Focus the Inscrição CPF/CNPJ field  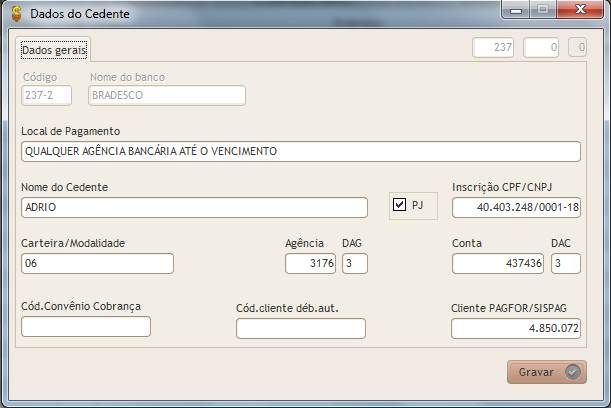point(516,207)
